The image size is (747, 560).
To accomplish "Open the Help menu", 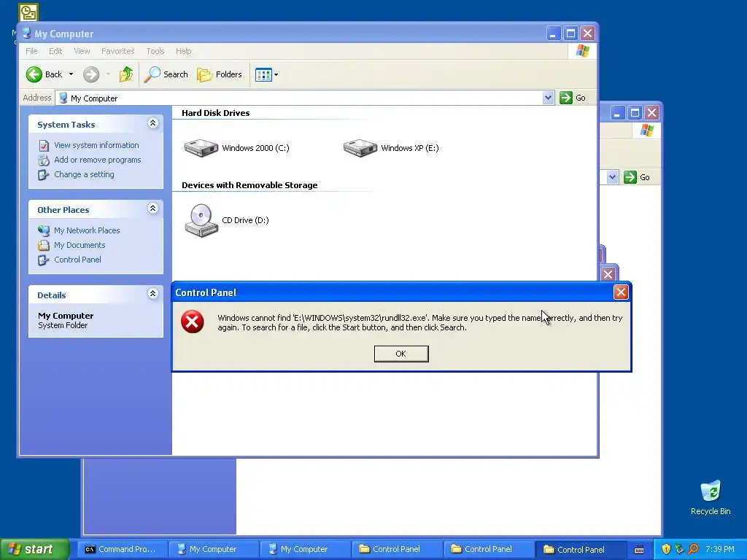I will 183,51.
